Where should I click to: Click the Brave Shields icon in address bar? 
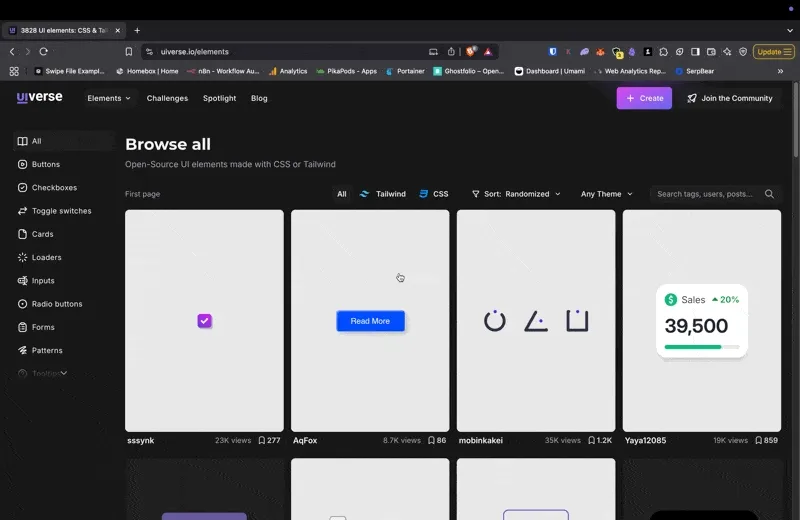(471, 51)
